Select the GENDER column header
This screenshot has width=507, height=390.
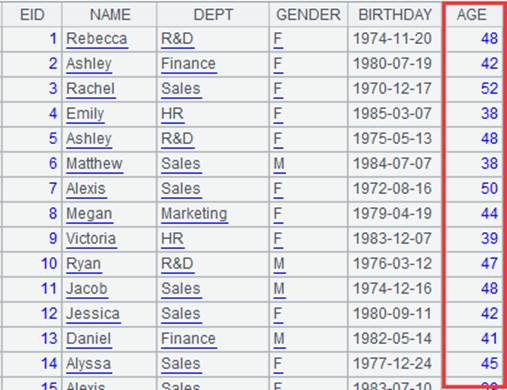coord(308,15)
